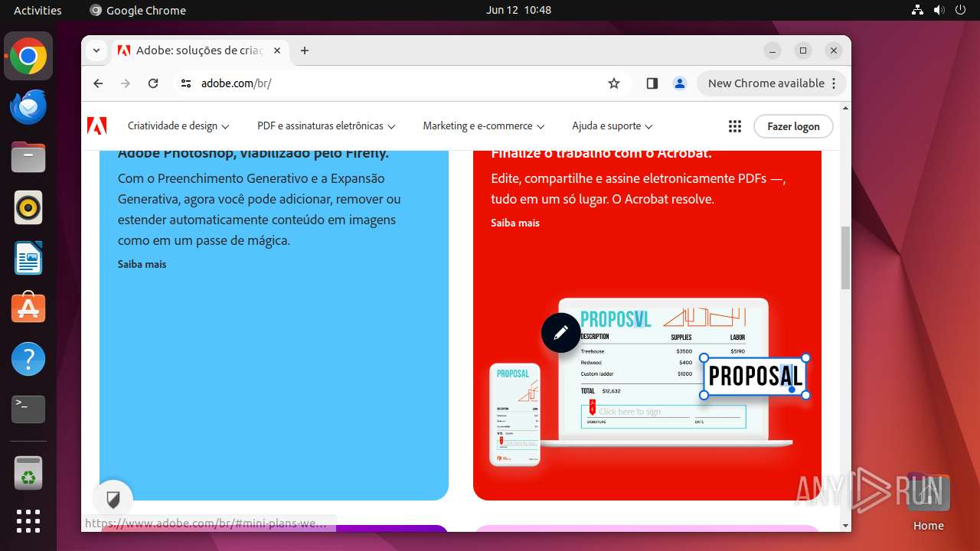Toggle the Chrome side panel icon
Image resolution: width=980 pixels, height=551 pixels.
coord(652,83)
